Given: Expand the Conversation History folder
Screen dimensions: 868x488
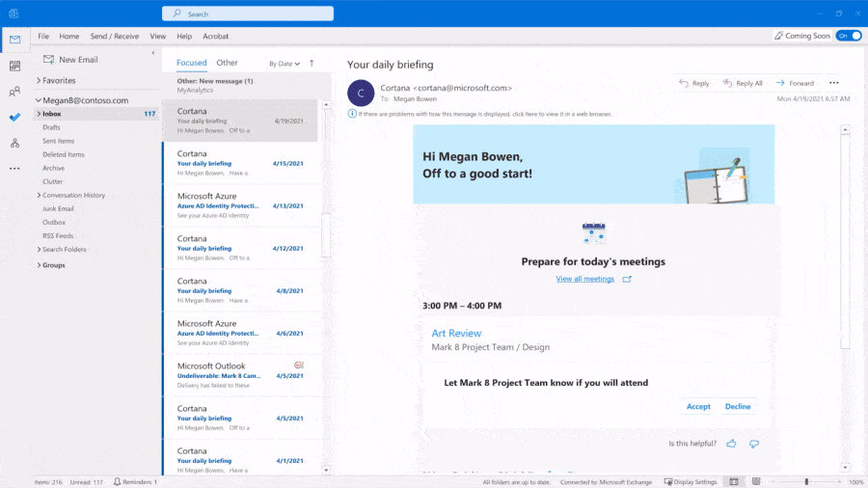Looking at the screenshot, I should [x=39, y=195].
